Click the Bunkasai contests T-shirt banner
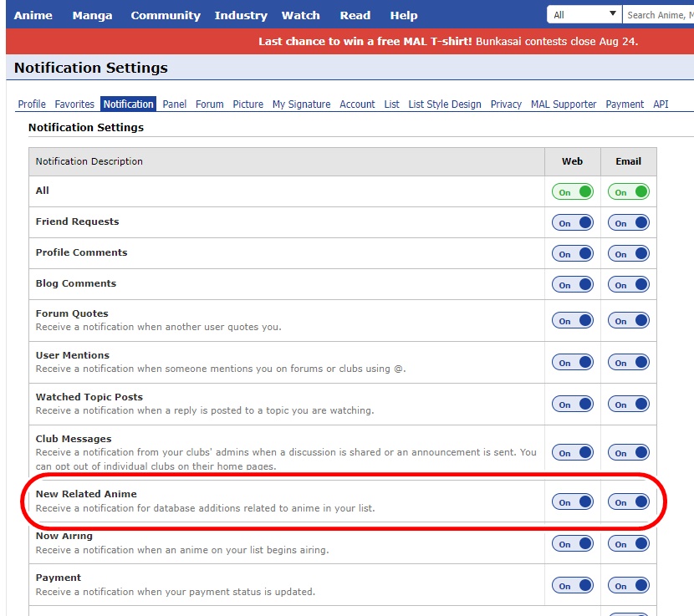Viewport: 694px width, 616px height. tap(448, 42)
